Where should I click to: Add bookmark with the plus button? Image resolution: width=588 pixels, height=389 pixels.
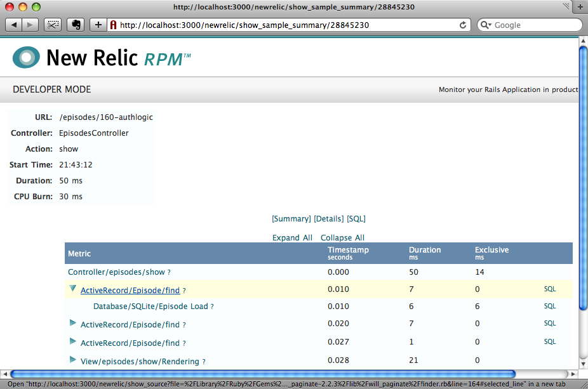[x=98, y=25]
